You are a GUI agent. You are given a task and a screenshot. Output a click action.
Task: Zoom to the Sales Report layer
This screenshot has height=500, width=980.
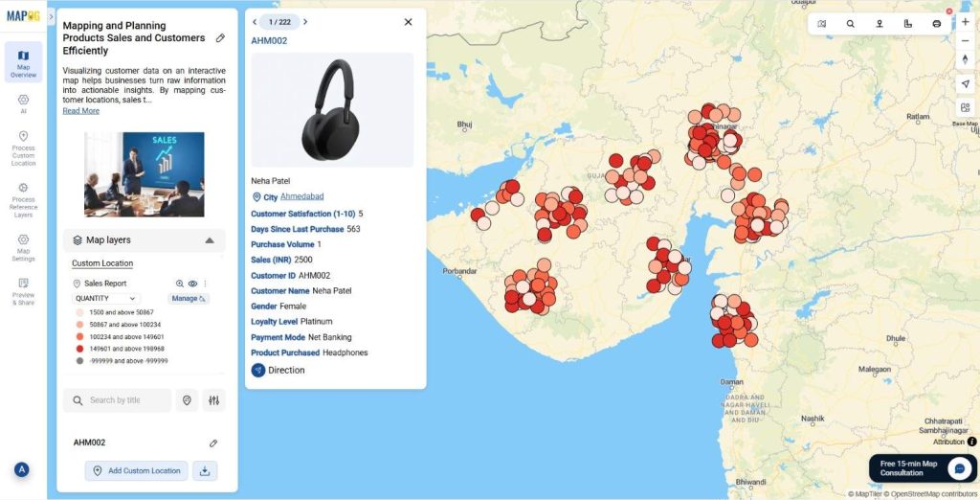(x=180, y=284)
